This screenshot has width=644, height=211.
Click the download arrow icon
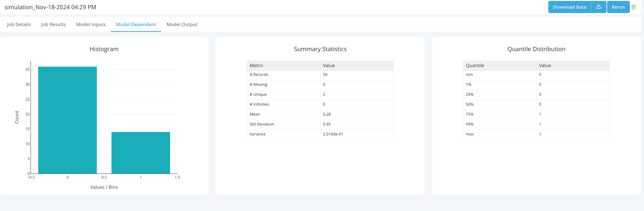598,7
